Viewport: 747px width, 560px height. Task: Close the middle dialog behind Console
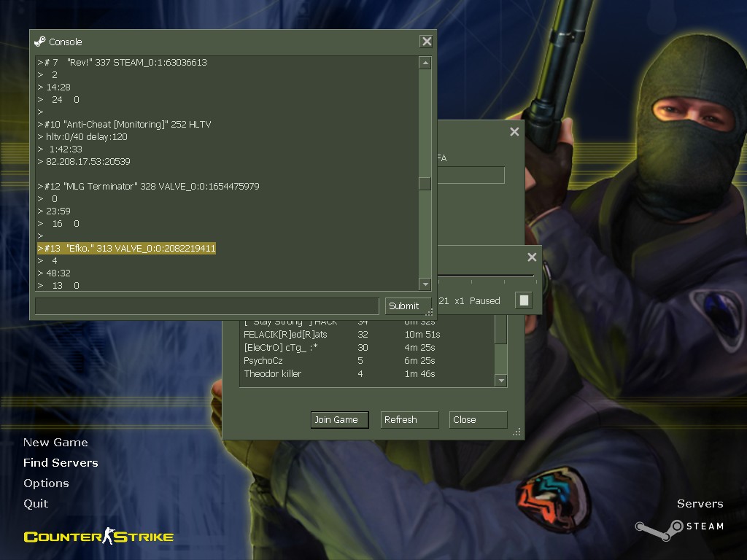click(x=514, y=131)
